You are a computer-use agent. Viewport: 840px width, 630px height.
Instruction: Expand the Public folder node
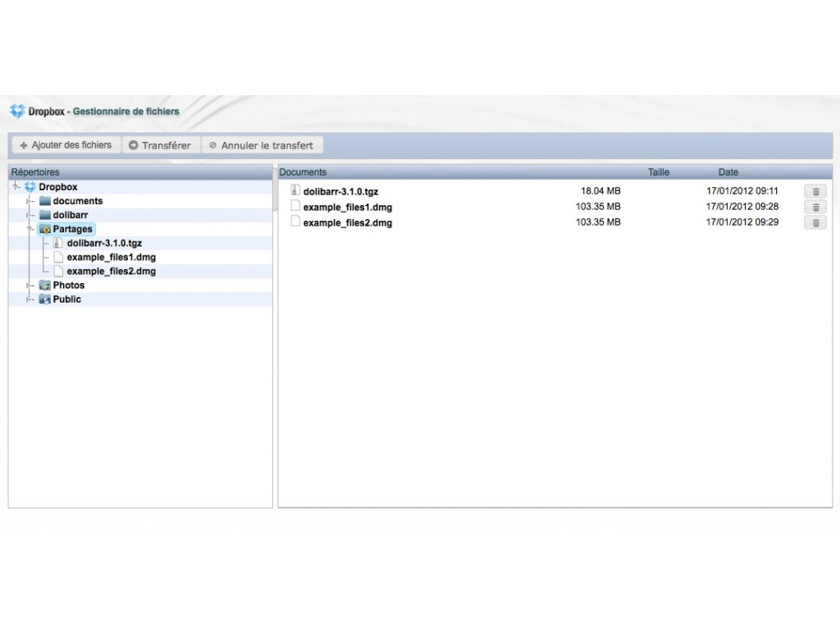(x=30, y=299)
